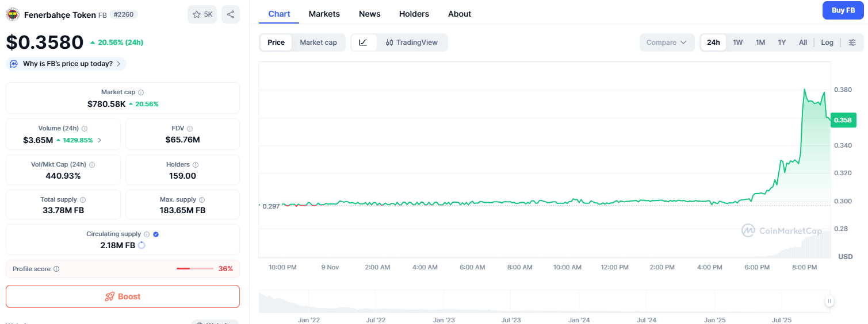This screenshot has height=324, width=868.
Task: Open the About tab
Action: click(x=460, y=14)
